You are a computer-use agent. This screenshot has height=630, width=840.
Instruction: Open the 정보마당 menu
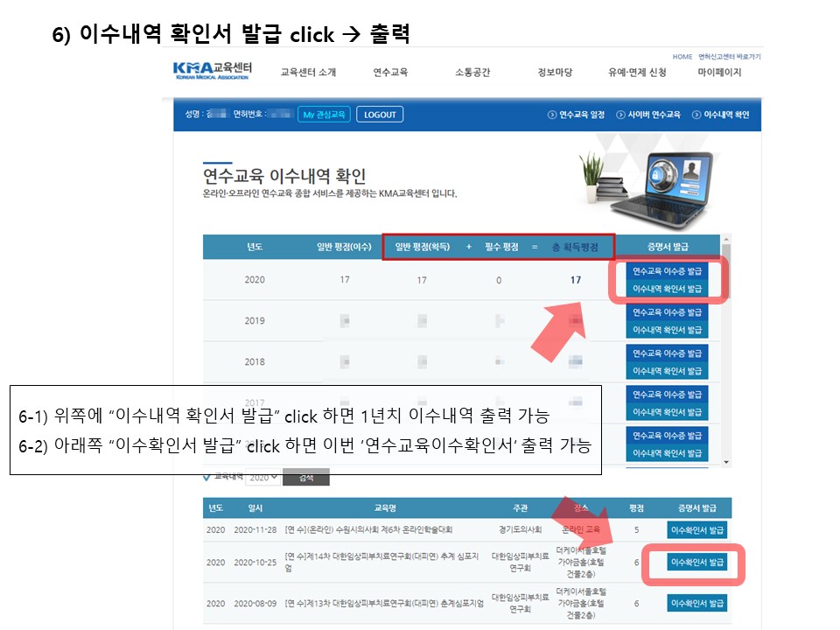555,73
